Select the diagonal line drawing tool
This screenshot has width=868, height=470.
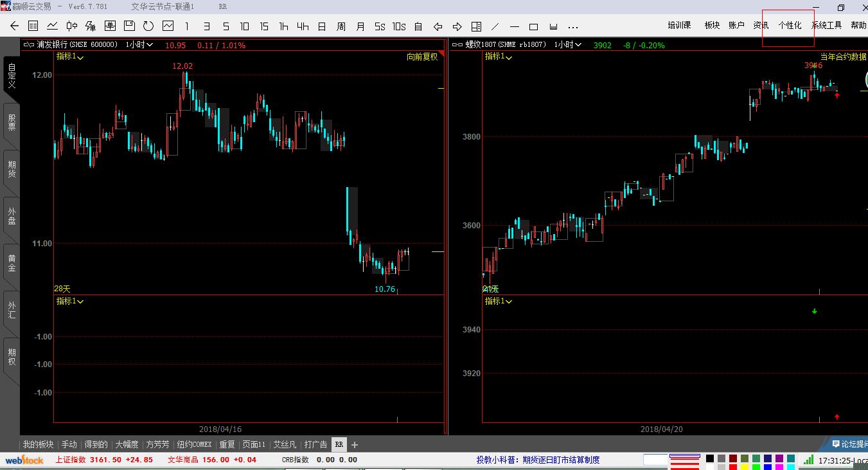point(495,26)
